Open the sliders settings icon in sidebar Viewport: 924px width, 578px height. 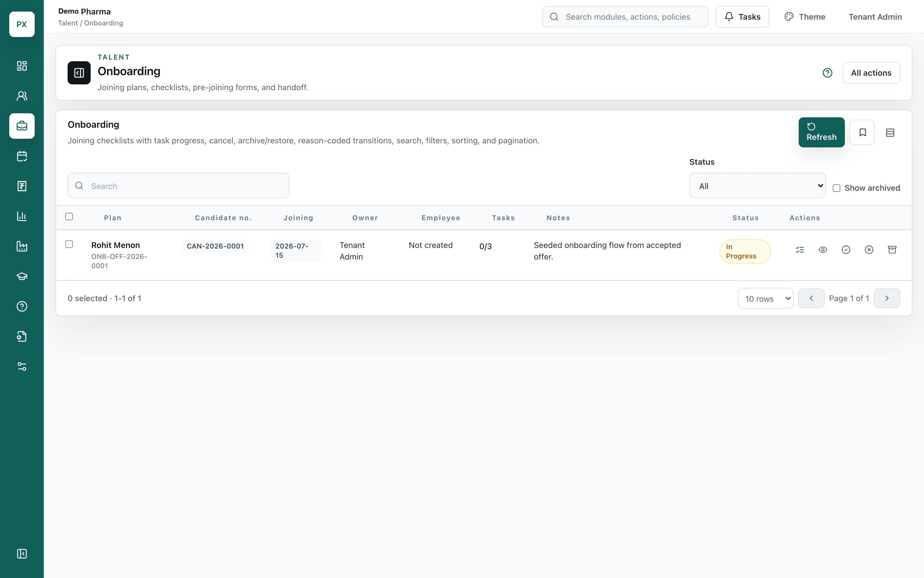(x=22, y=367)
